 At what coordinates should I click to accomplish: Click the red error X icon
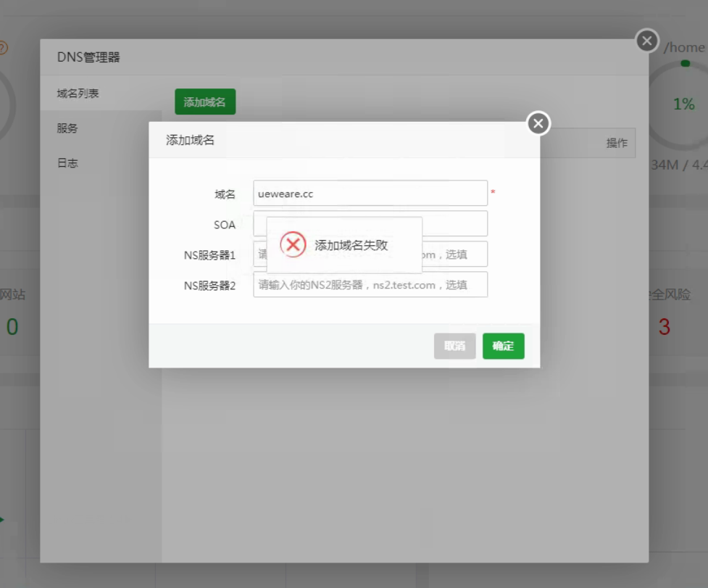pyautogui.click(x=293, y=245)
